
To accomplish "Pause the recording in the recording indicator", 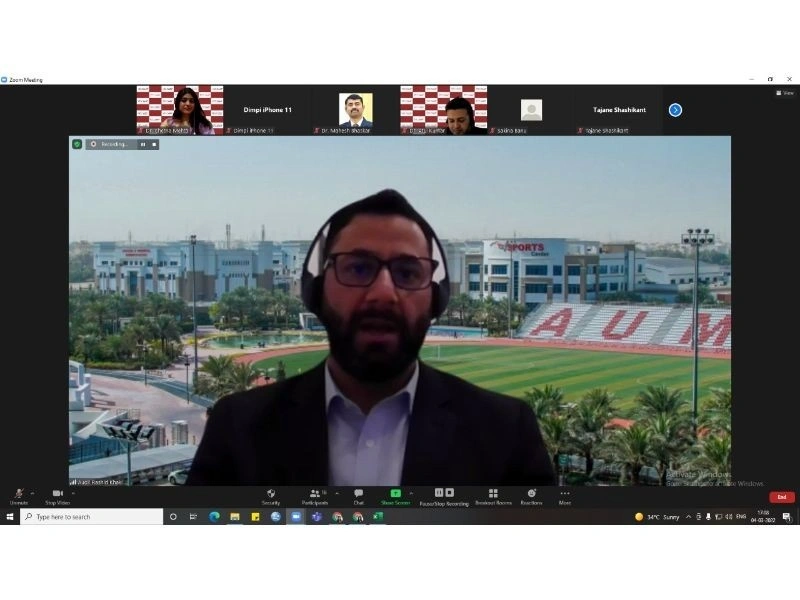I will click(143, 144).
